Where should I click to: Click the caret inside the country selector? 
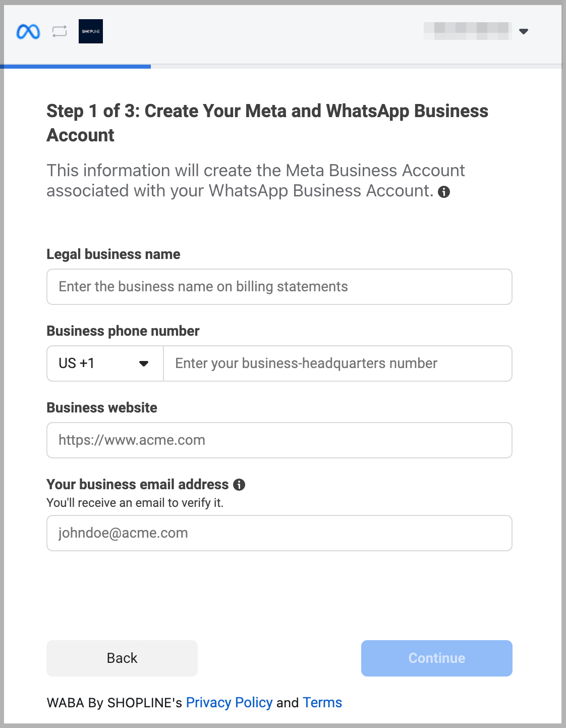tap(144, 363)
